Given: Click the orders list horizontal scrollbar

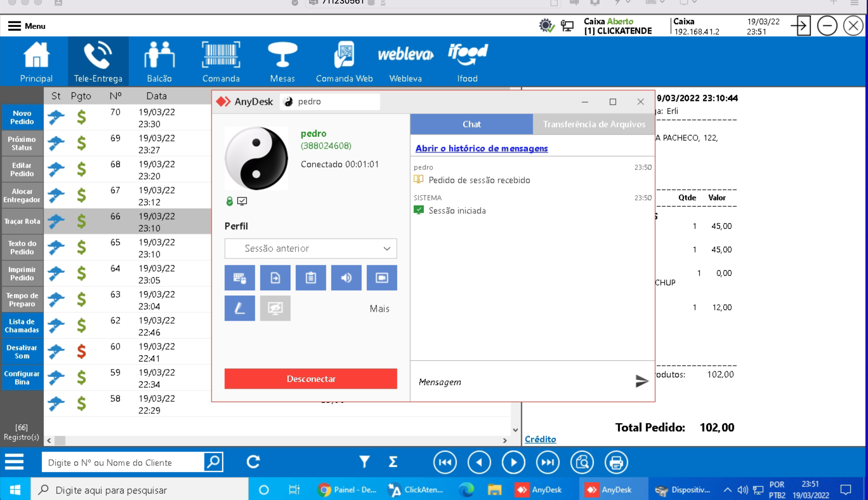Looking at the screenshot, I should click(x=274, y=441).
